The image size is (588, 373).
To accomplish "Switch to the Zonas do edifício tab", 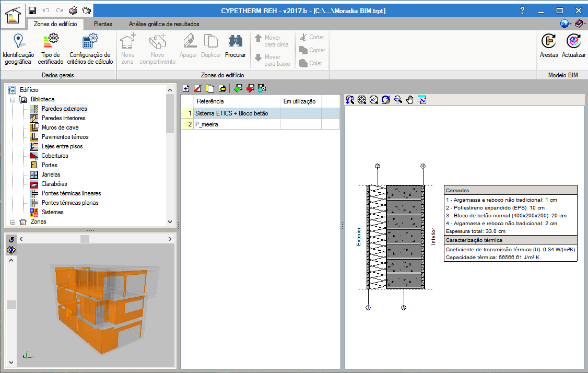I will [55, 24].
